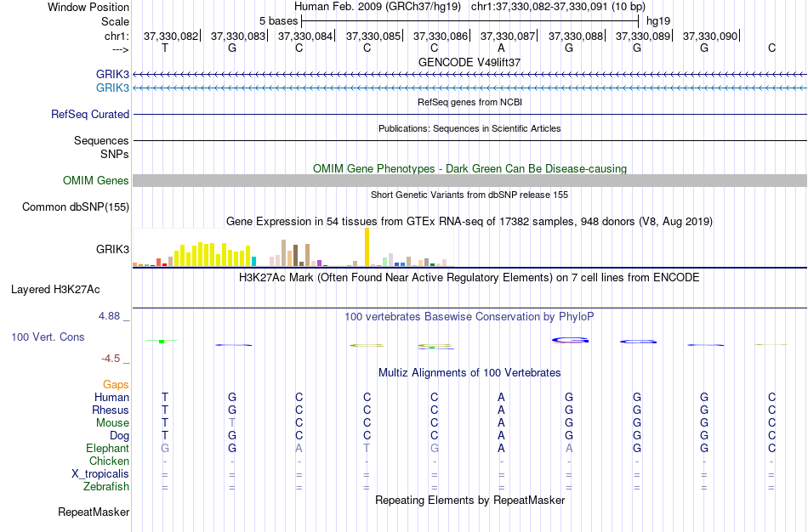Click the H3K27Ac Mark ENCODE track title

pos(469,278)
